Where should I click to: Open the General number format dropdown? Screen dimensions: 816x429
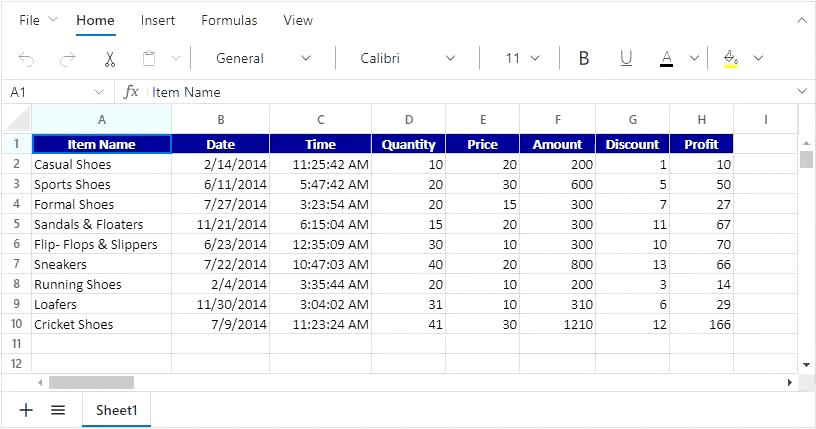263,59
